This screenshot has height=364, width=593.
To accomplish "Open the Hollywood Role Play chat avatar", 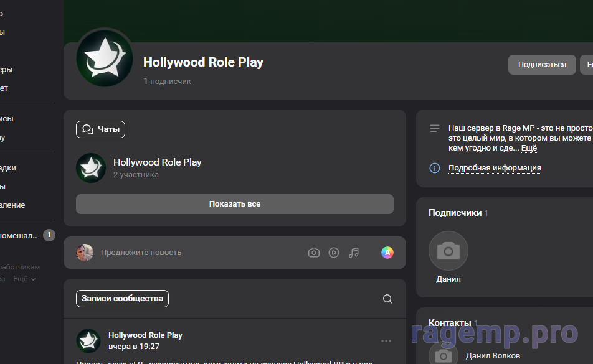I will (x=91, y=168).
